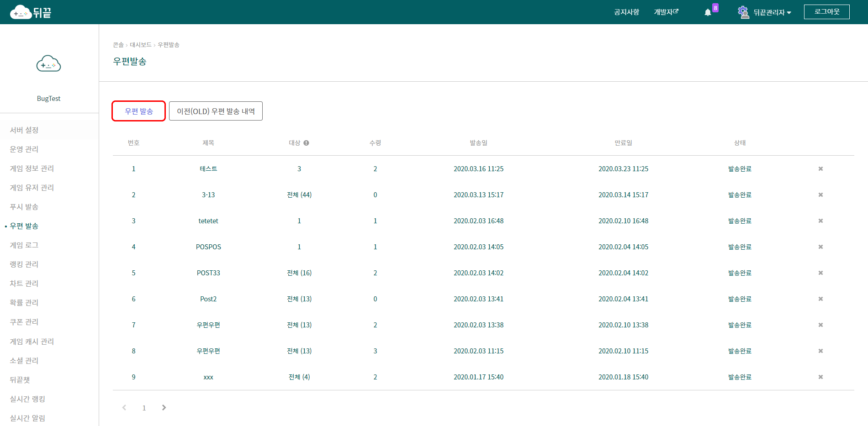This screenshot has height=426, width=868.
Task: Click the 뒤끝 cloud logo in header
Action: pyautogui.click(x=31, y=12)
